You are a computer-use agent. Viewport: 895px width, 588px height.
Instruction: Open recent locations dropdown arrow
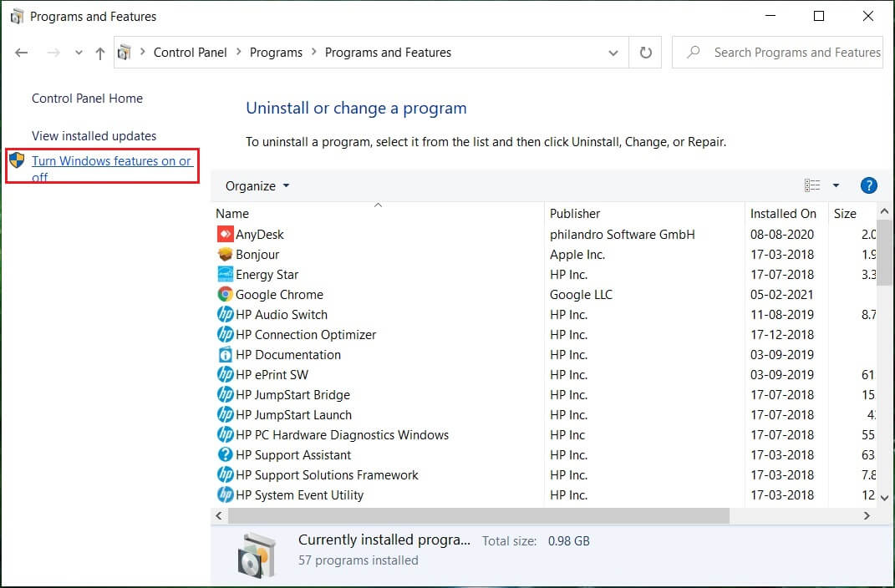tap(79, 53)
